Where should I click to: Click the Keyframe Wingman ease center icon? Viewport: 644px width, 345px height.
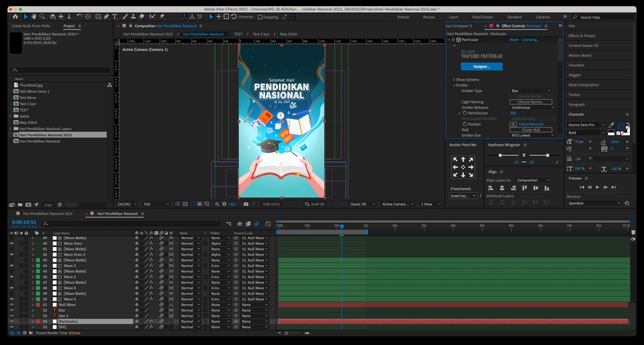pyautogui.click(x=524, y=155)
